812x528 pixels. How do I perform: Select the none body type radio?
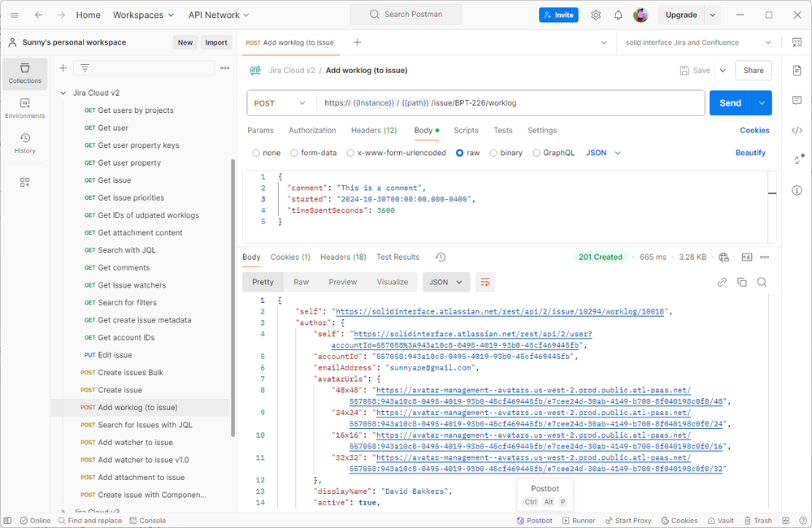coord(256,153)
